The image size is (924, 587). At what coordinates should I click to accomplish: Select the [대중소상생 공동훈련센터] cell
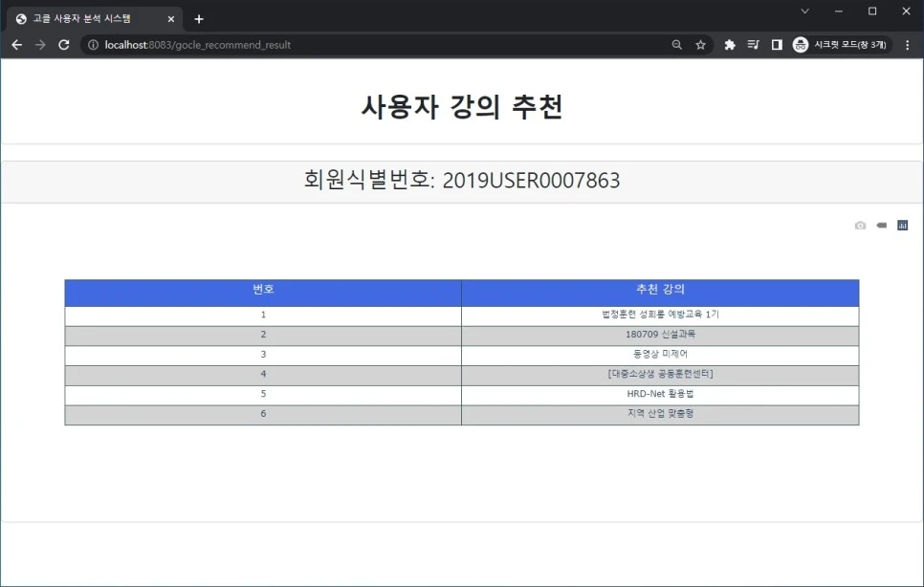point(660,376)
